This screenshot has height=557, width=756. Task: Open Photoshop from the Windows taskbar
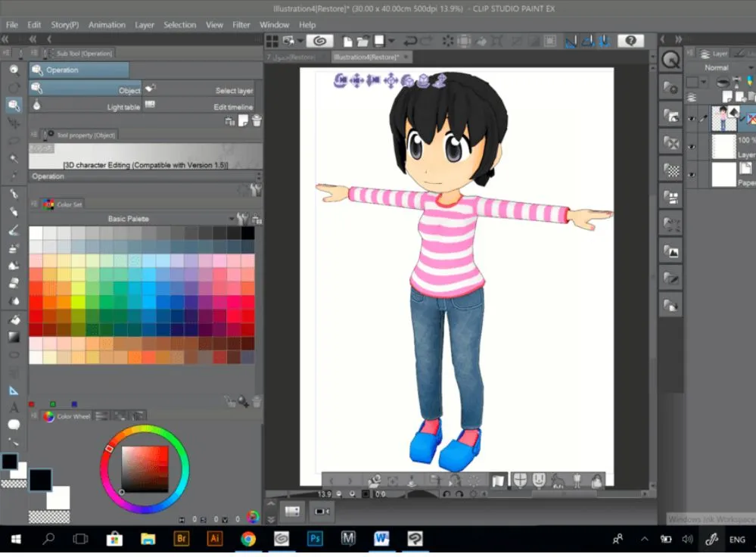[314, 539]
